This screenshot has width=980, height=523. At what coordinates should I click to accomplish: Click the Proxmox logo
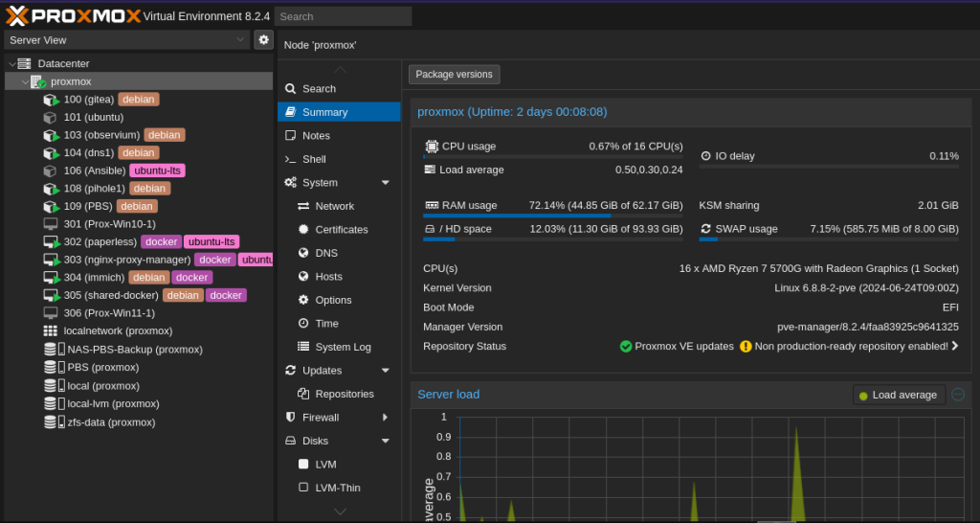click(73, 15)
